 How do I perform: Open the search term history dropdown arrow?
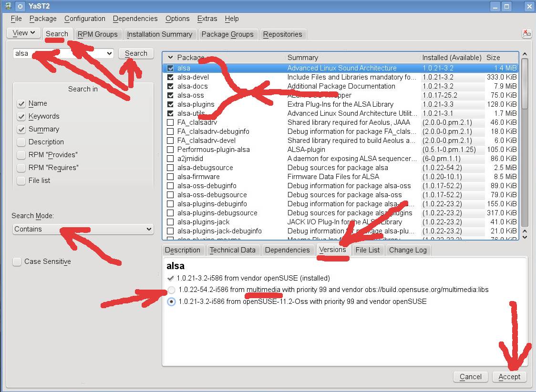(109, 53)
